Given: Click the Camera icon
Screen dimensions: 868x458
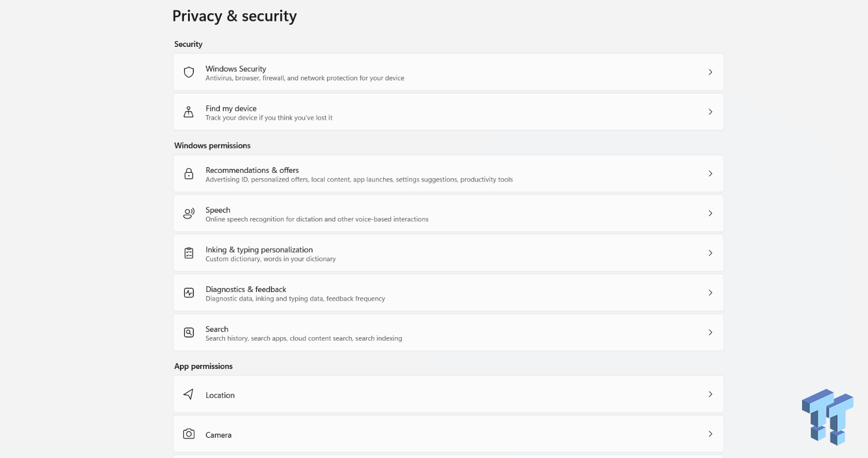Looking at the screenshot, I should point(189,434).
